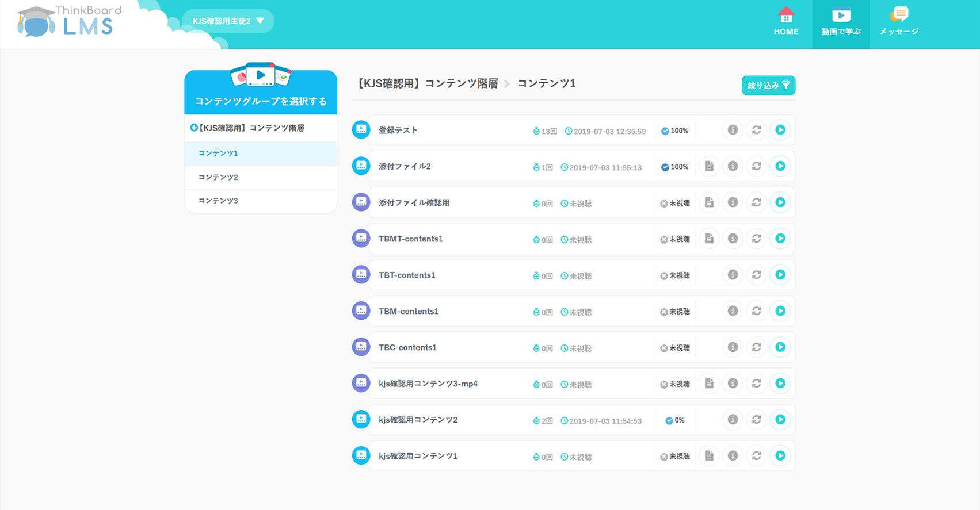Open the 動画で学ぶ tab

[841, 24]
